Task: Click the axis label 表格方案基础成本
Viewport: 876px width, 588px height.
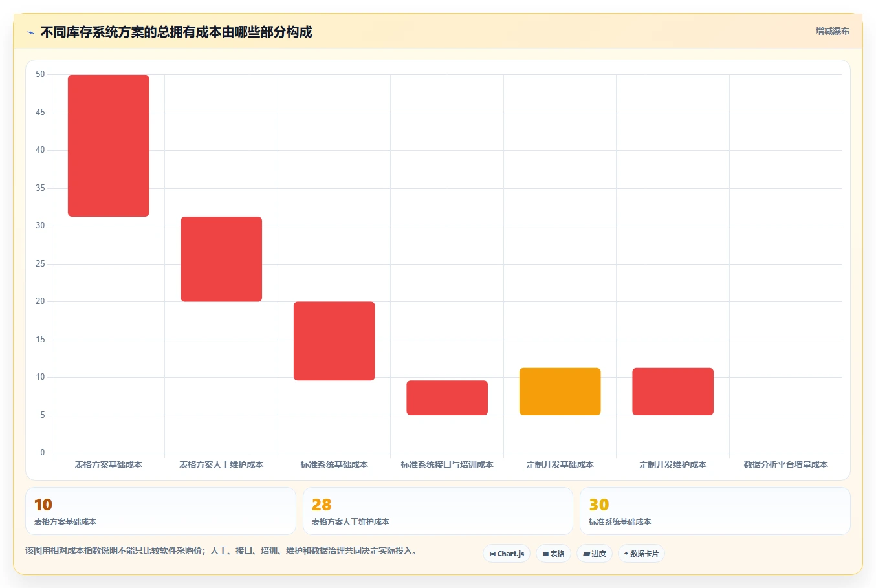Action: [109, 464]
